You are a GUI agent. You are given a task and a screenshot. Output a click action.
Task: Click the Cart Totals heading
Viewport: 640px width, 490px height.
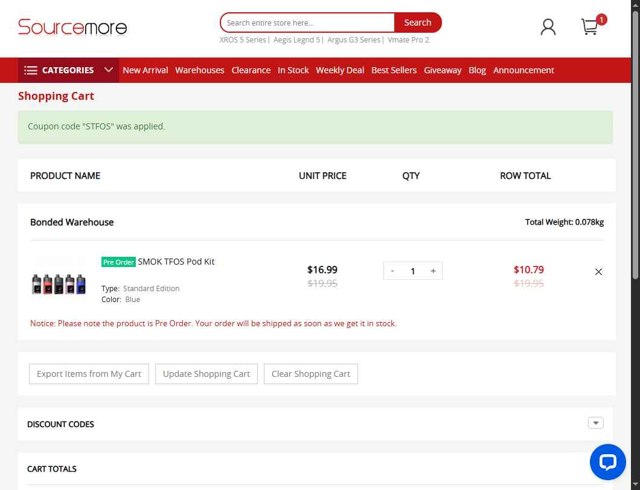click(52, 469)
